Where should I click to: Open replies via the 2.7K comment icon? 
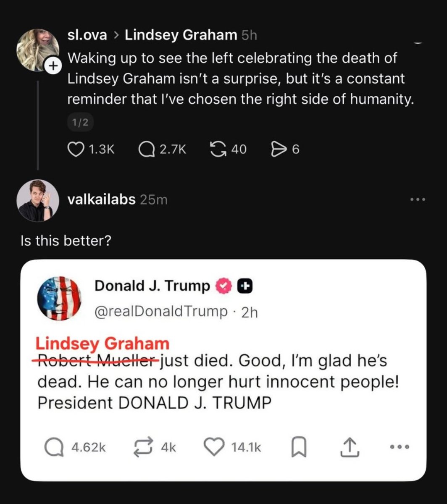(x=146, y=149)
